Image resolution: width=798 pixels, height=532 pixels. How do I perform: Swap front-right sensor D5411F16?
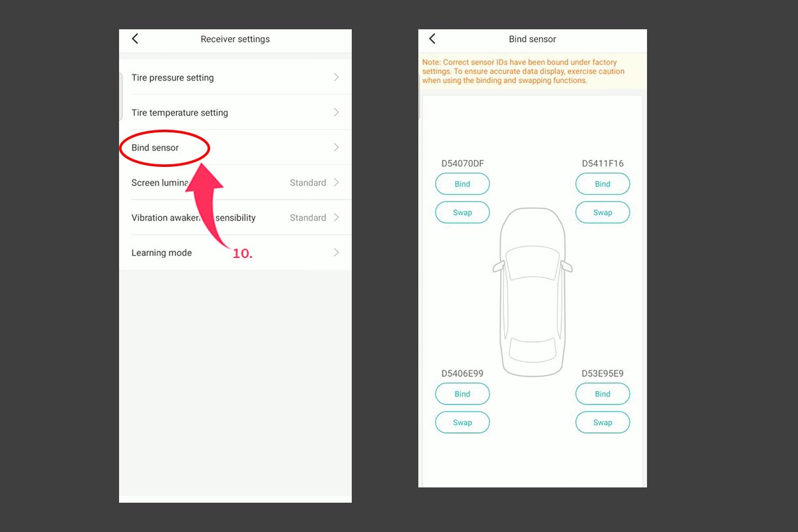(602, 213)
